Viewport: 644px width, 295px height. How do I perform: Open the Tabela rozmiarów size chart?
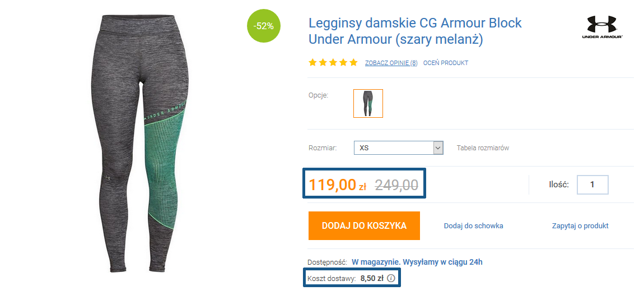(483, 148)
